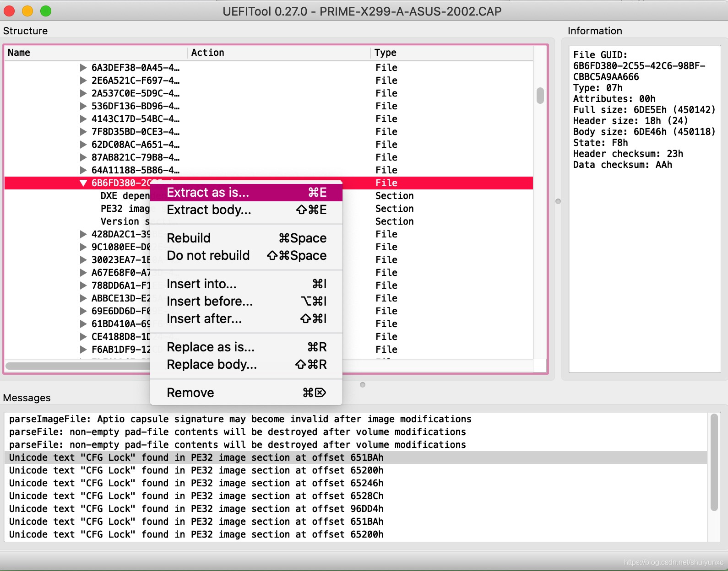Minimize window using the yellow button

pyautogui.click(x=27, y=11)
